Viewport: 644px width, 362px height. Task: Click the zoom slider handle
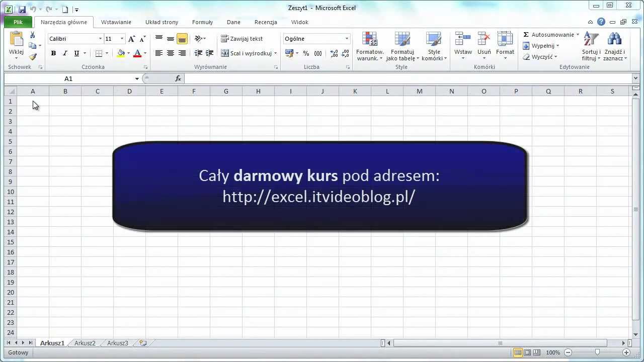click(597, 352)
